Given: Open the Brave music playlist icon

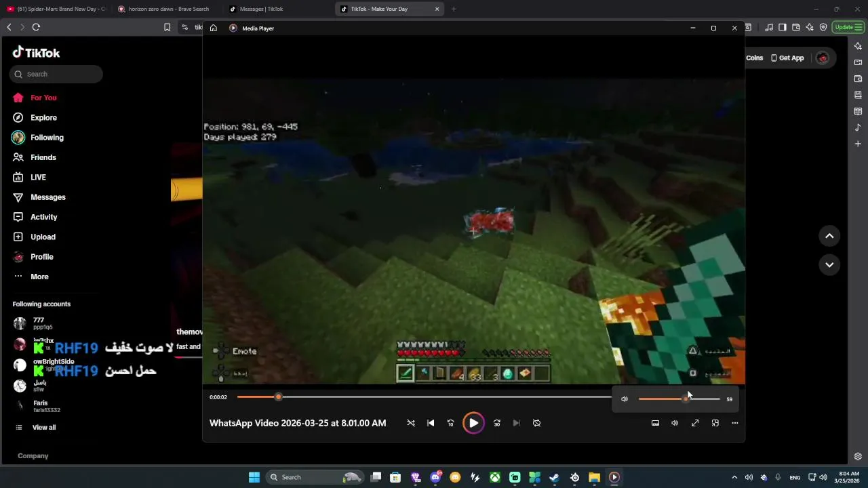Looking at the screenshot, I should 769,27.
